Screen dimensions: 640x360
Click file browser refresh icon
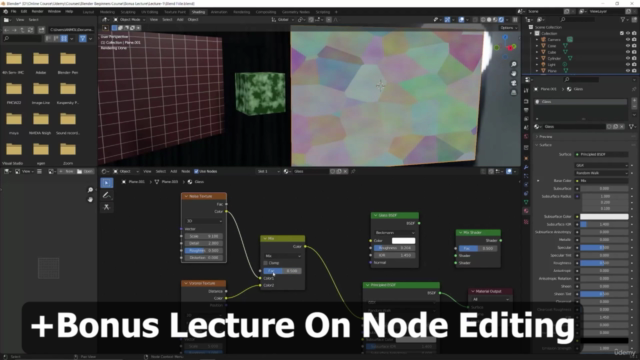(30, 30)
